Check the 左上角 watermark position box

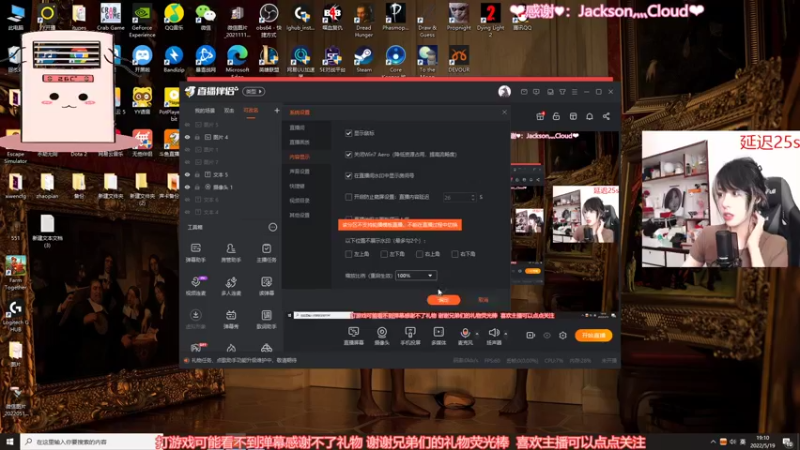(x=348, y=254)
